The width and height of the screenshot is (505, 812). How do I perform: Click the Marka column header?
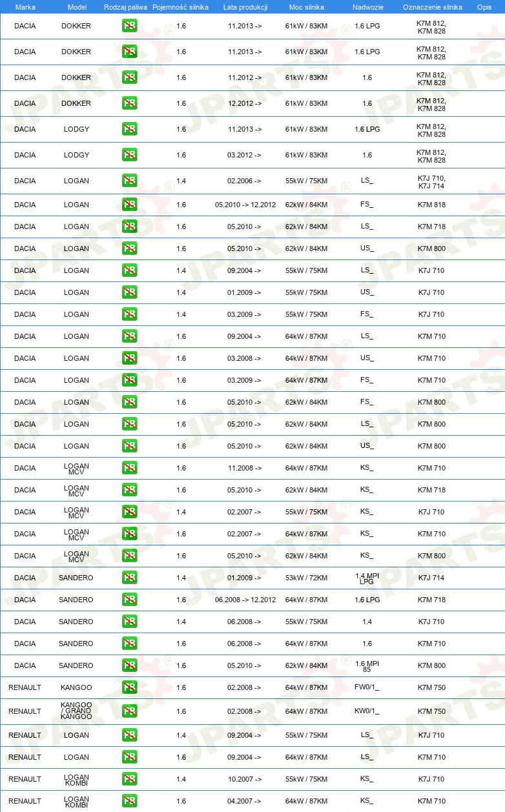tap(25, 7)
